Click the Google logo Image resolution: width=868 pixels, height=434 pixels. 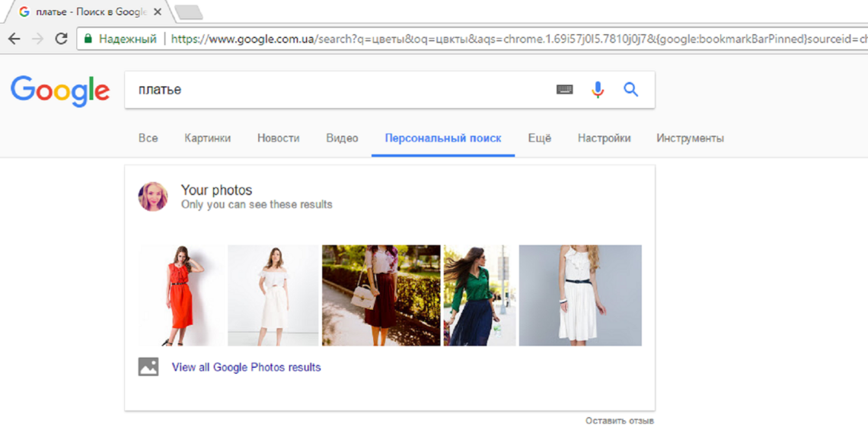pos(60,91)
